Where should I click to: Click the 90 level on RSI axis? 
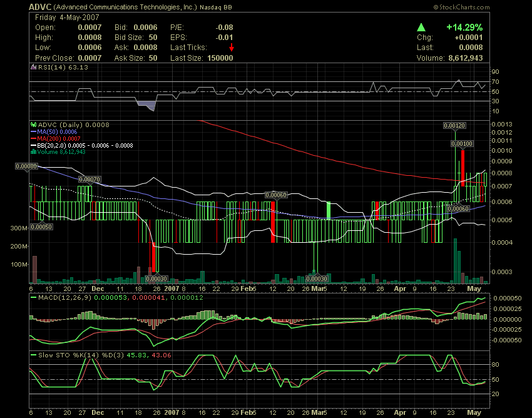click(x=495, y=71)
